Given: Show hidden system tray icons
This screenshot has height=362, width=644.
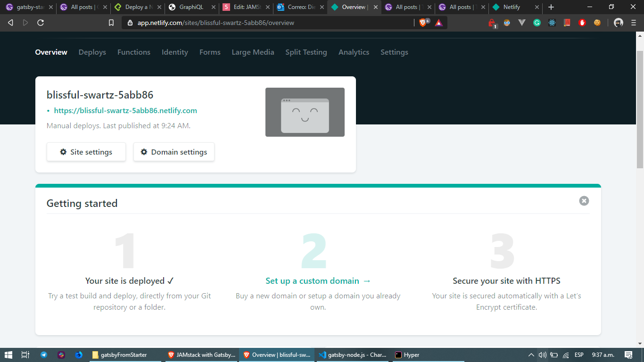Looking at the screenshot, I should 531,355.
